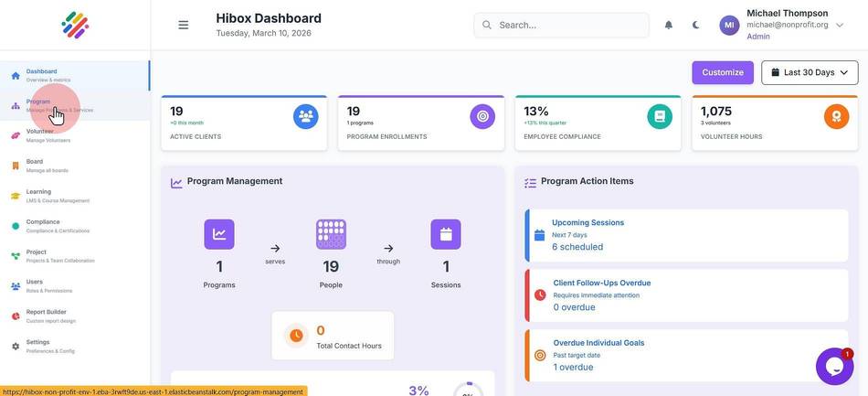
Task: Click the Total Contact Hours card
Action: tap(333, 336)
